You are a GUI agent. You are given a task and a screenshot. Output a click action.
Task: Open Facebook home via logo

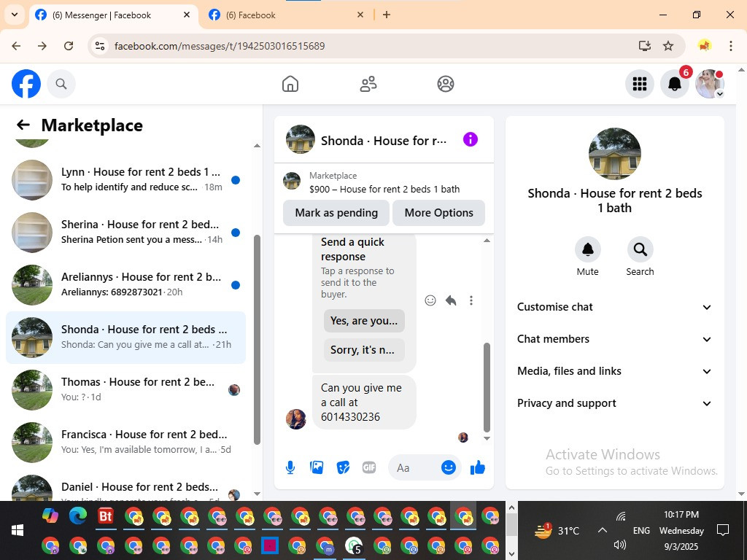(x=26, y=84)
